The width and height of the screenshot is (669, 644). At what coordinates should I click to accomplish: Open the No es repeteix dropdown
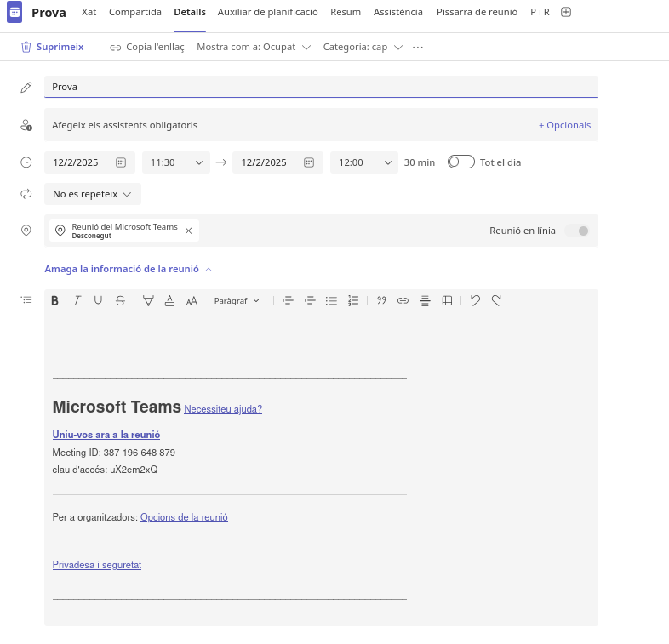point(93,194)
